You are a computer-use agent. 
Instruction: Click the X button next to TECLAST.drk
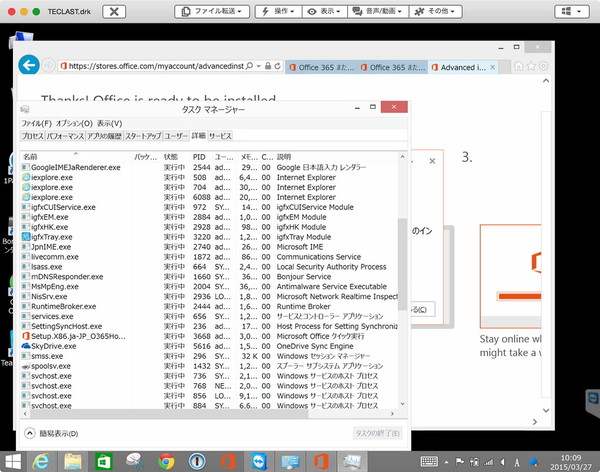114,11
